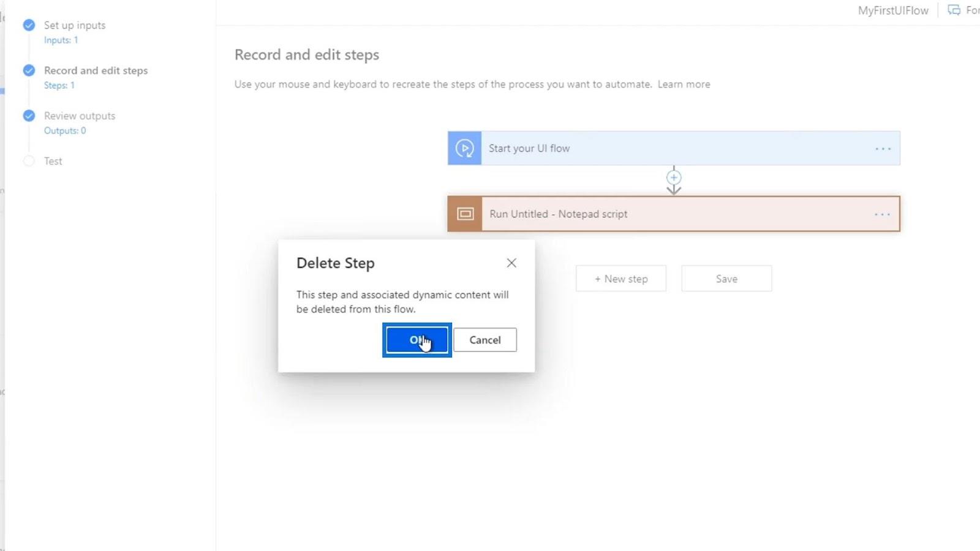Open the Start your UI flow options menu
The width and height of the screenshot is (980, 551).
tap(883, 149)
